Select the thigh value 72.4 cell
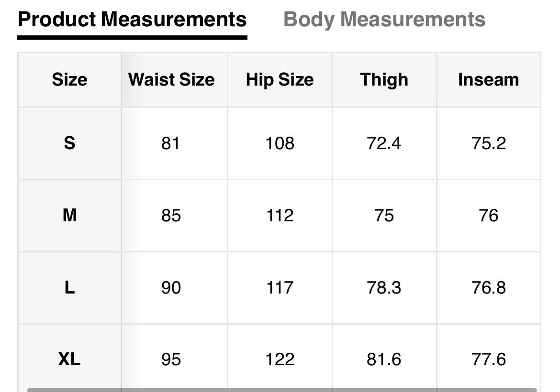The height and width of the screenshot is (392, 560). (x=384, y=143)
